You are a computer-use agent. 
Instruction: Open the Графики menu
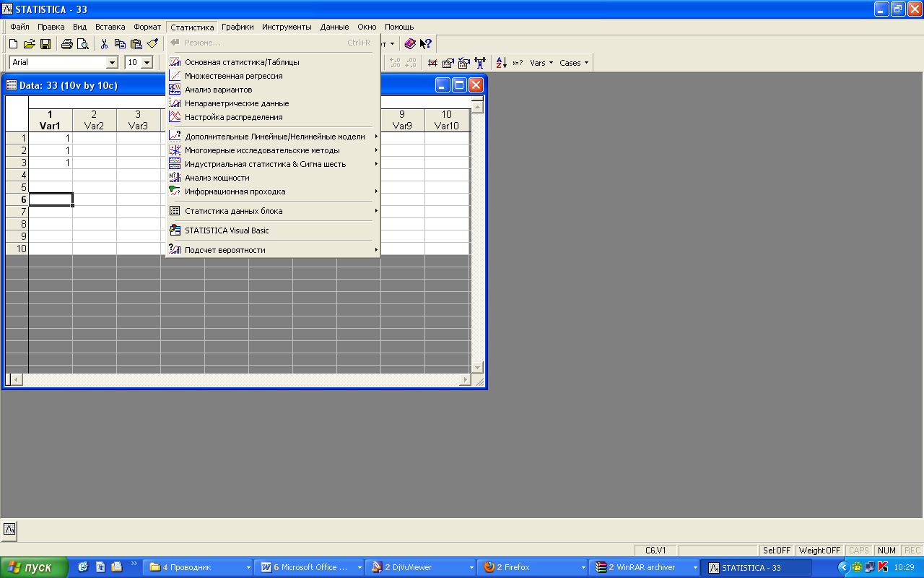point(237,27)
